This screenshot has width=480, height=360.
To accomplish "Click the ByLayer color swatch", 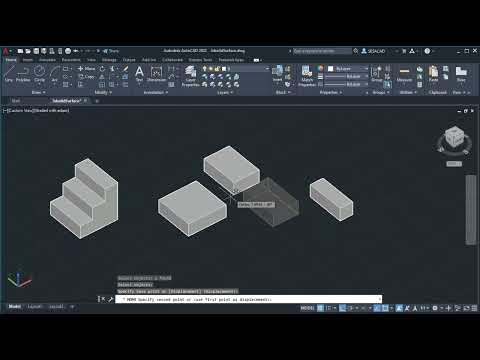I will (x=331, y=69).
